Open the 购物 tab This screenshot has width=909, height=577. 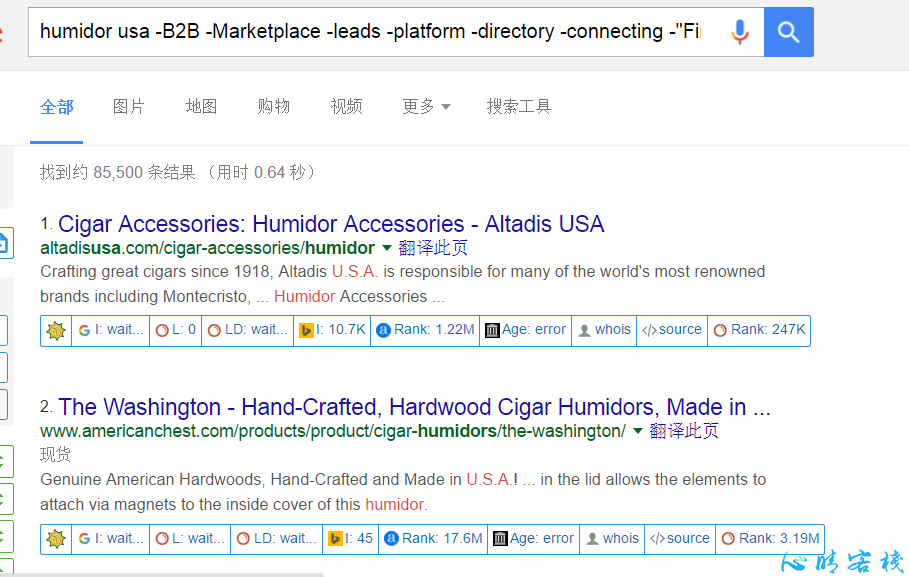(274, 107)
